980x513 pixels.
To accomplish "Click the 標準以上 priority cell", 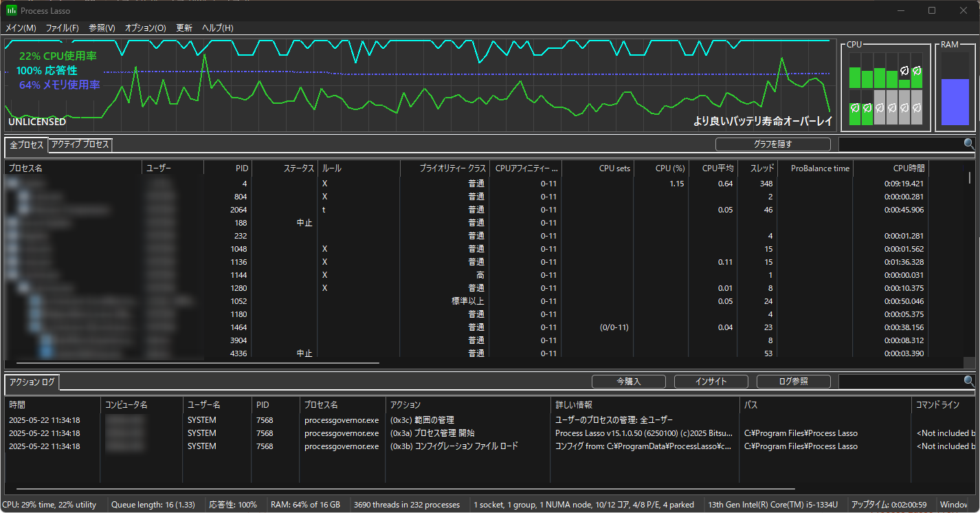I will coord(467,301).
